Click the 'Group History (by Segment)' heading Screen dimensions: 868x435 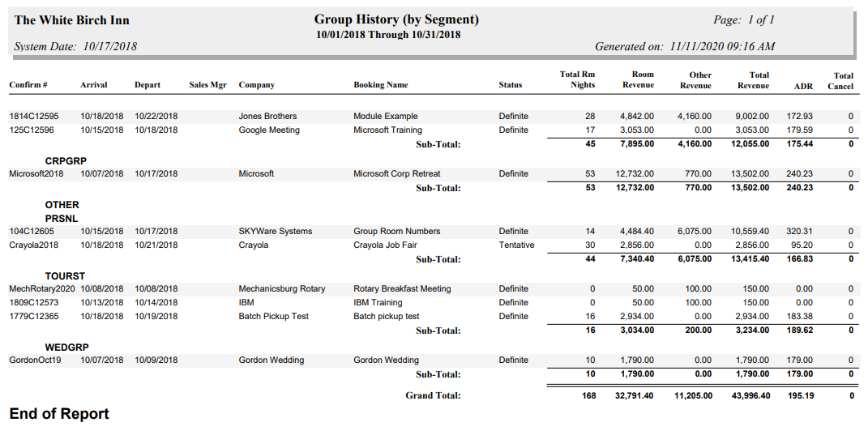396,20
